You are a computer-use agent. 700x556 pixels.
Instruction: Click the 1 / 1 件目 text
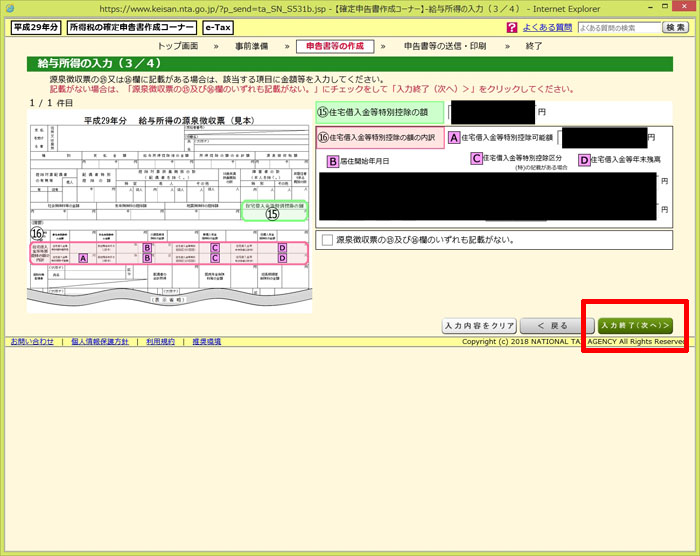coord(51,103)
